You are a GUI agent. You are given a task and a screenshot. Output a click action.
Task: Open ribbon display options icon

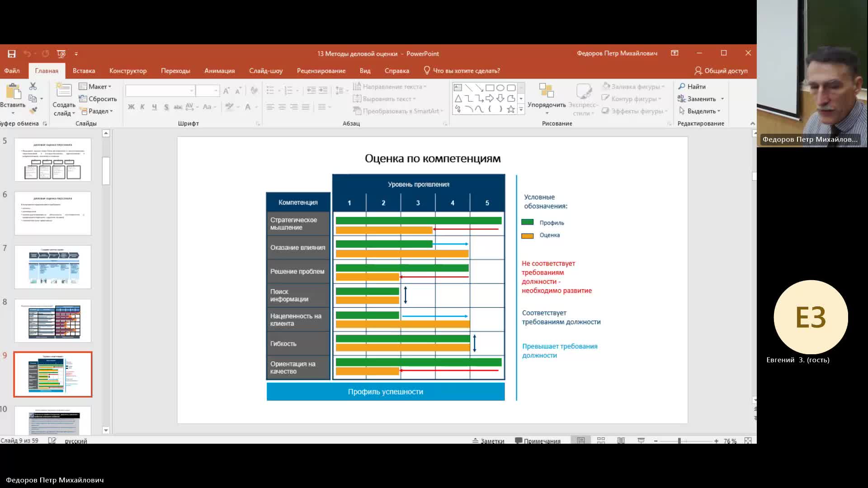click(x=675, y=53)
